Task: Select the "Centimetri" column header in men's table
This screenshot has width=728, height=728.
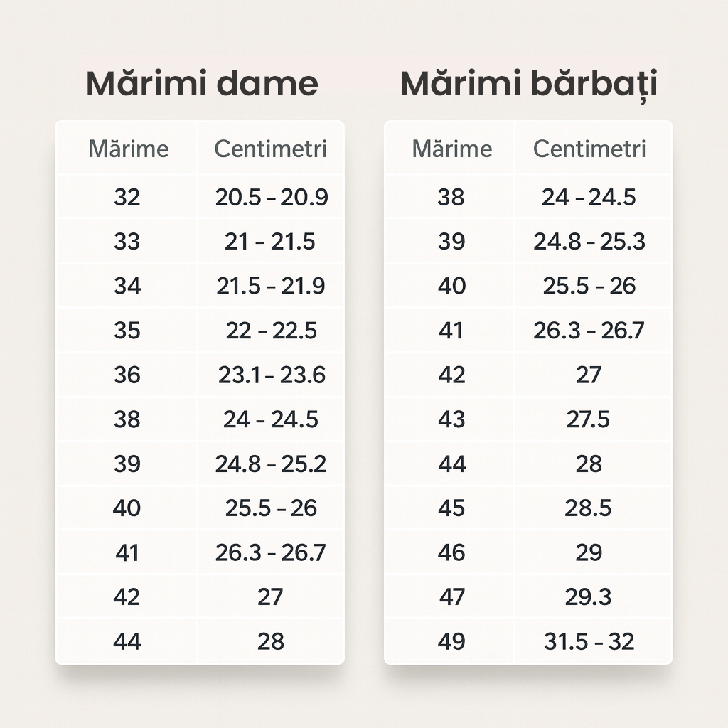Action: [x=589, y=149]
